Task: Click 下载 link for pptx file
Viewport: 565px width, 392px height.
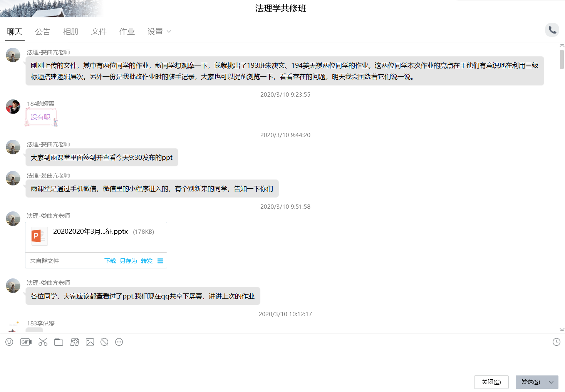Action: coord(110,261)
